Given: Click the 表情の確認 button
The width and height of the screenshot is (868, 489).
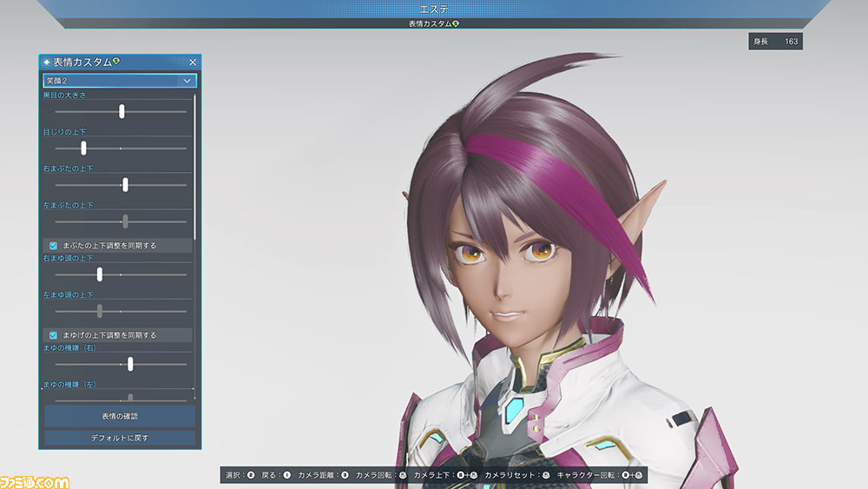Looking at the screenshot, I should pyautogui.click(x=120, y=416).
